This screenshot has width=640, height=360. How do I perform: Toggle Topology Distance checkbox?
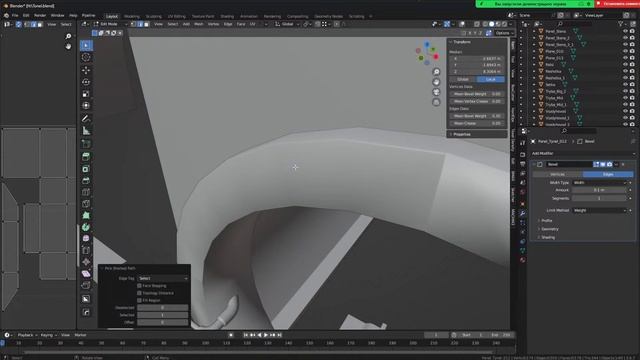(x=139, y=293)
